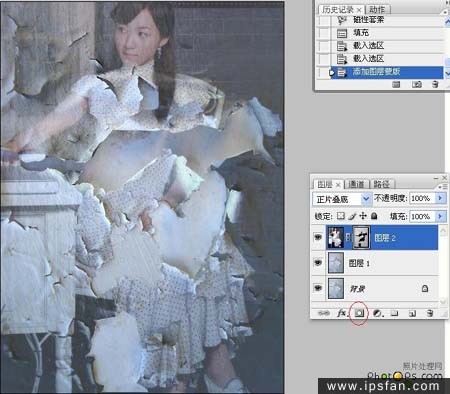The width and height of the screenshot is (450, 394).
Task: Click the mask link icon on 图层 2
Action: pos(348,237)
